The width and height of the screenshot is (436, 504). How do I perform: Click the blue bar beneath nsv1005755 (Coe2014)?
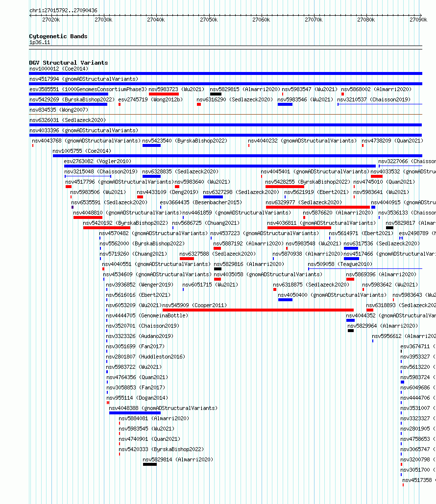point(237,156)
